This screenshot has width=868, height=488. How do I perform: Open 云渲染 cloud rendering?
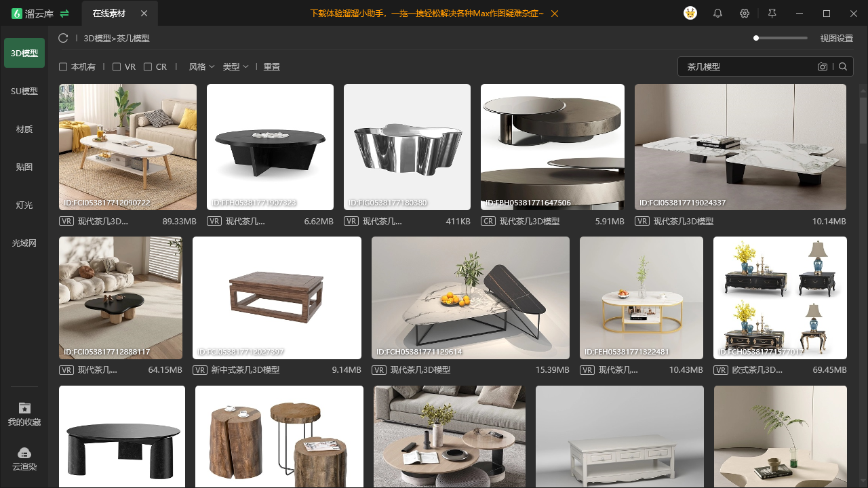click(24, 459)
